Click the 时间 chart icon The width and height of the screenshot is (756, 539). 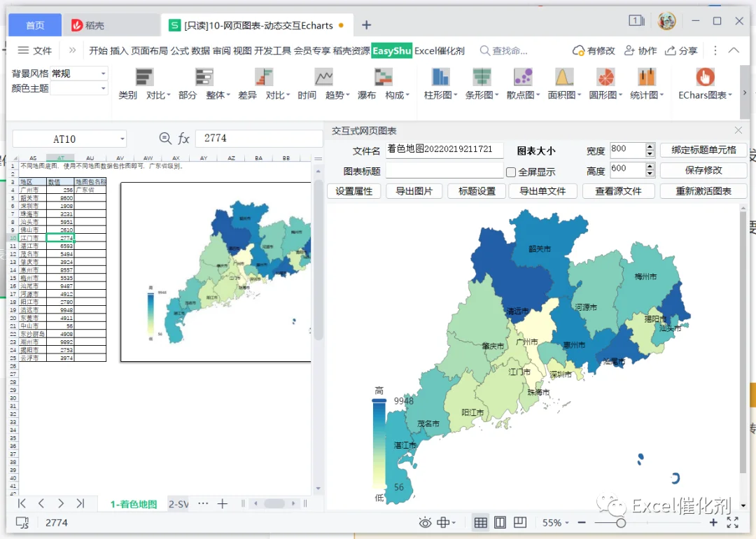tap(323, 77)
